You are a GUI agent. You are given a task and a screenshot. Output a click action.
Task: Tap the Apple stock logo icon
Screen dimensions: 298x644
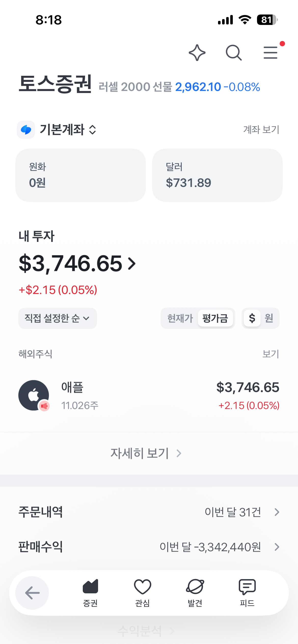(34, 395)
